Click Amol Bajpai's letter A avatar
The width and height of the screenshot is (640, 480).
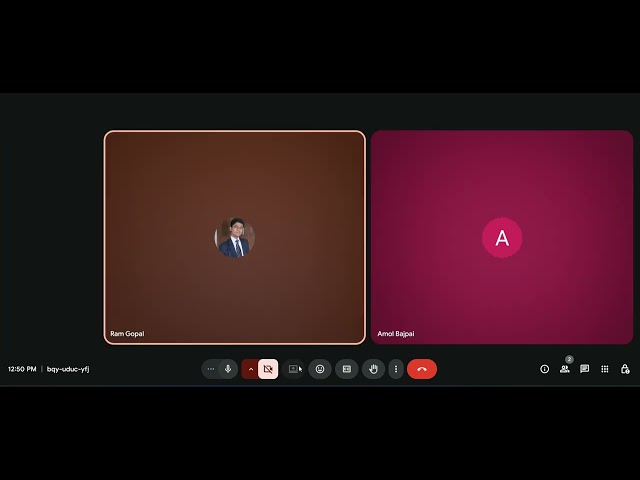click(x=502, y=238)
